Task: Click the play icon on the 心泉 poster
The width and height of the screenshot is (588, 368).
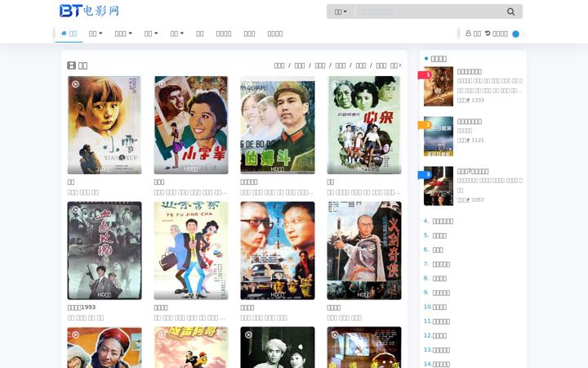Action: tap(336, 84)
